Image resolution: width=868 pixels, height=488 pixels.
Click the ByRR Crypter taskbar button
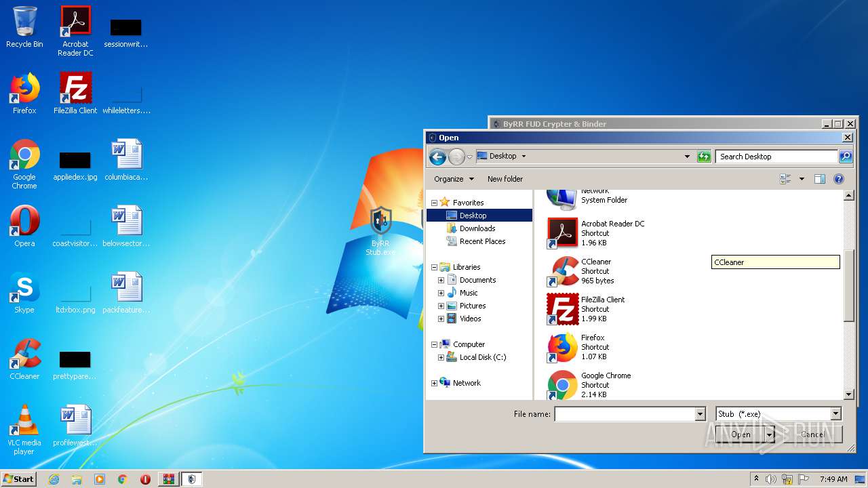point(191,479)
